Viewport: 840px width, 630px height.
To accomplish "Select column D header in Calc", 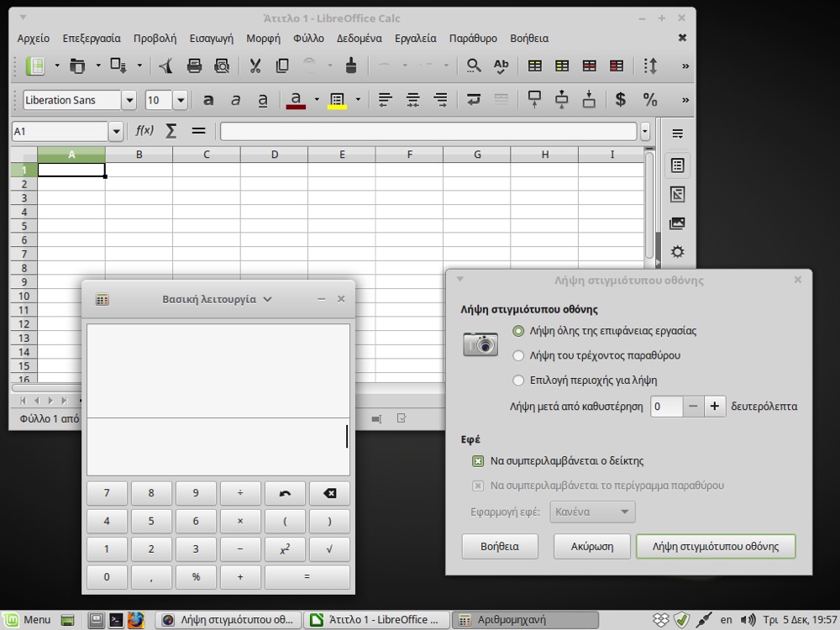I will pos(275,155).
